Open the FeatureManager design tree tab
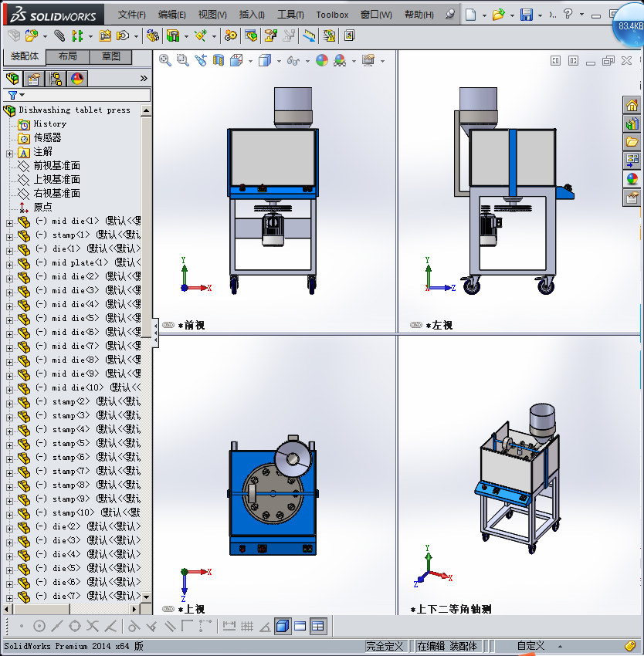 click(x=12, y=78)
